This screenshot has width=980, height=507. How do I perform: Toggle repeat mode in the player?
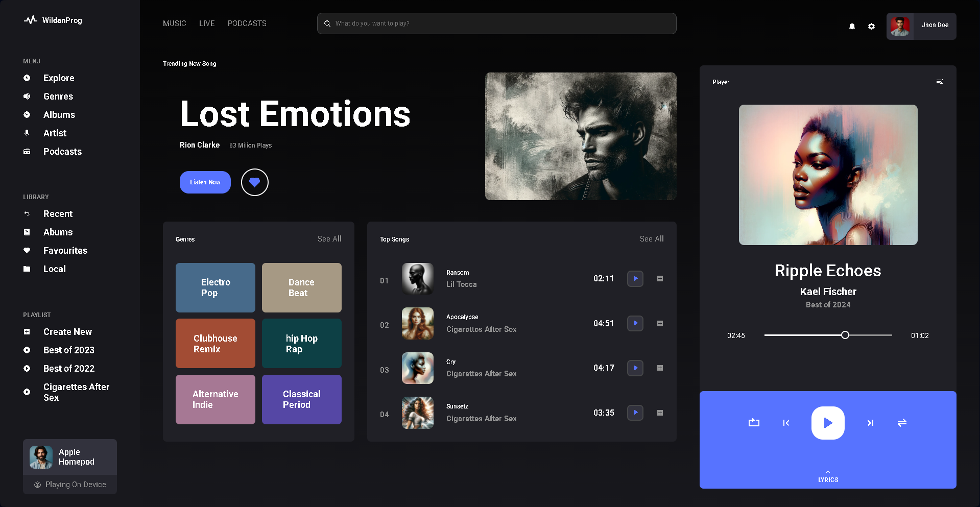tap(754, 423)
